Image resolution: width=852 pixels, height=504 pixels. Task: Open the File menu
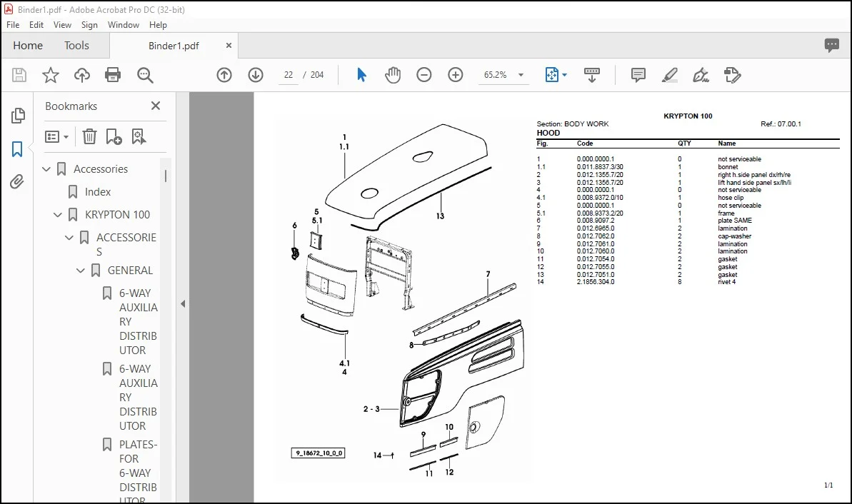point(13,25)
